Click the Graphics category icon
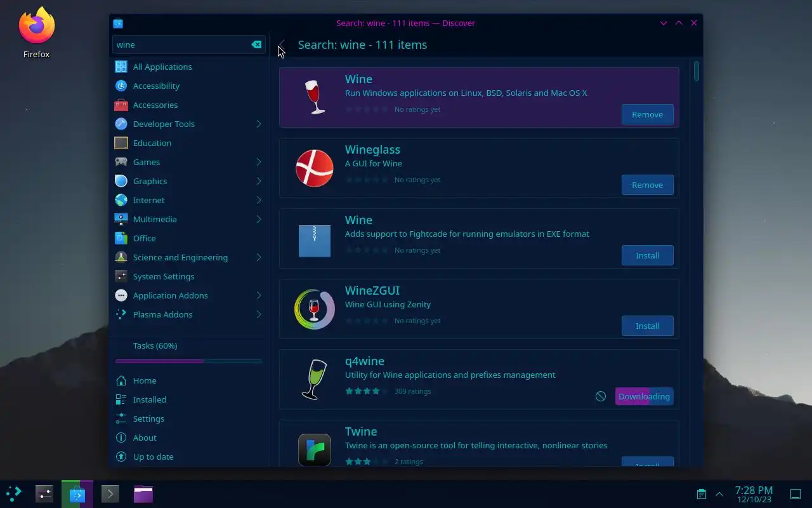The width and height of the screenshot is (812, 508). (x=121, y=181)
